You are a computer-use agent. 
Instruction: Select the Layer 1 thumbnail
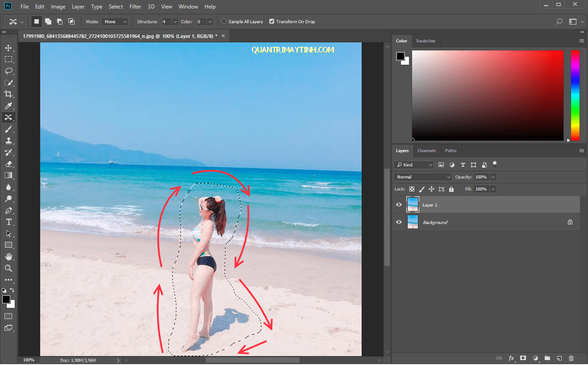pyautogui.click(x=413, y=204)
